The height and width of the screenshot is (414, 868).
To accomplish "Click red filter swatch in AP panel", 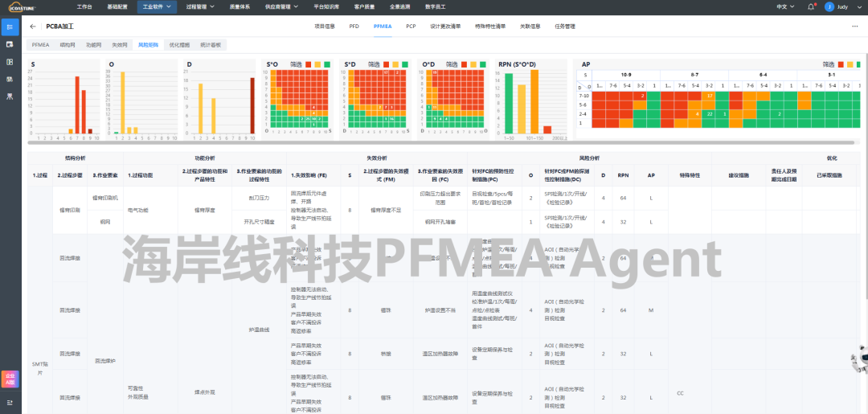I will point(841,65).
